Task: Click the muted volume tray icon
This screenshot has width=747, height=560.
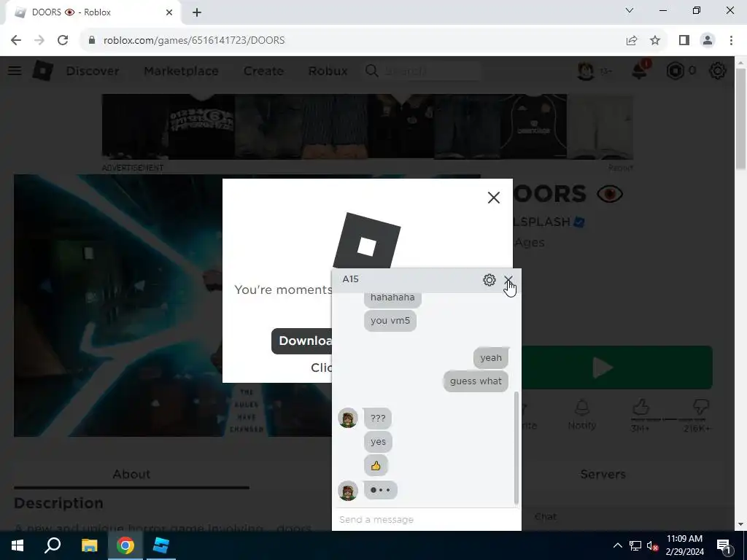Action: 653,545
